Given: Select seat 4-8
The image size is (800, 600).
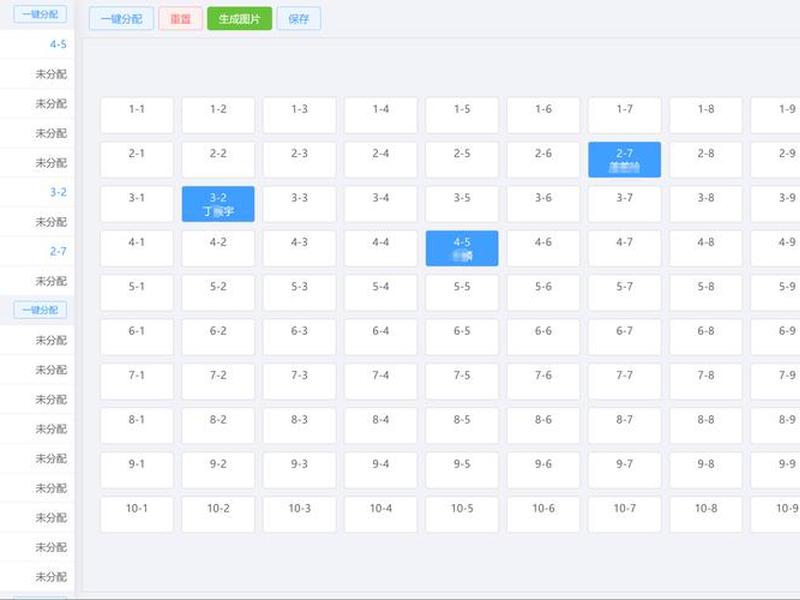Looking at the screenshot, I should pos(706,248).
